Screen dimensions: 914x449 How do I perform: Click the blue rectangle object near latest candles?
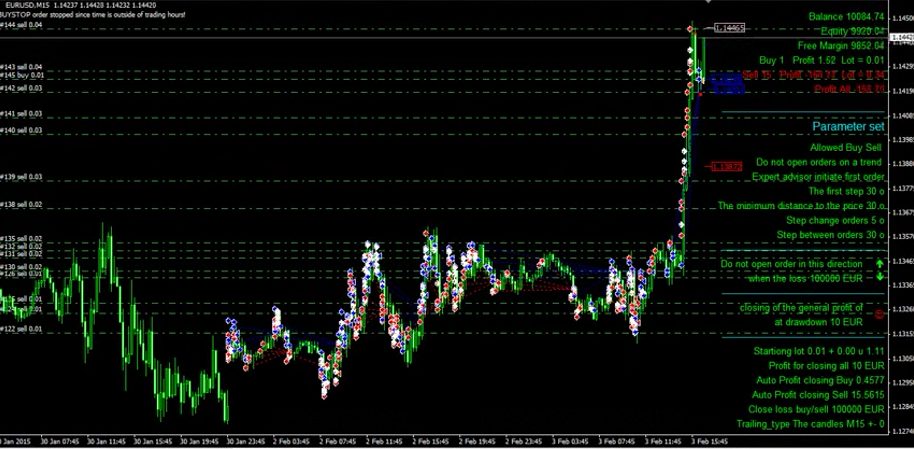[x=727, y=83]
